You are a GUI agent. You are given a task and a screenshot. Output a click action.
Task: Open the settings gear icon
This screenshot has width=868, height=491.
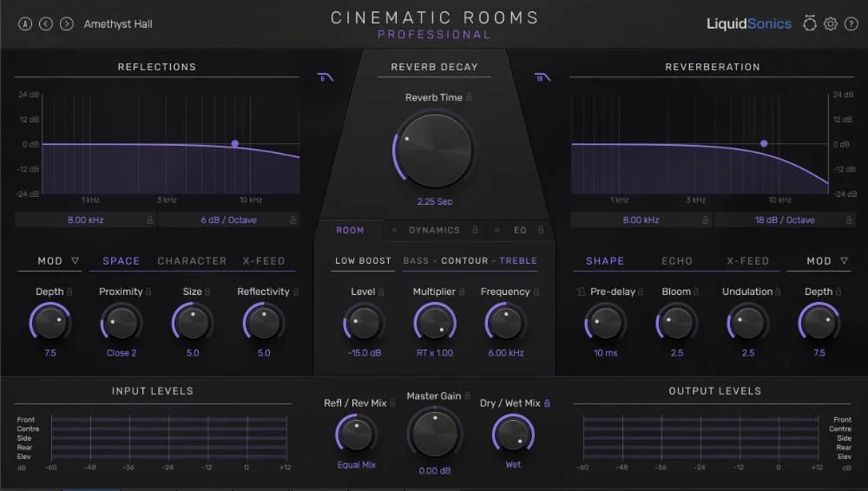831,23
